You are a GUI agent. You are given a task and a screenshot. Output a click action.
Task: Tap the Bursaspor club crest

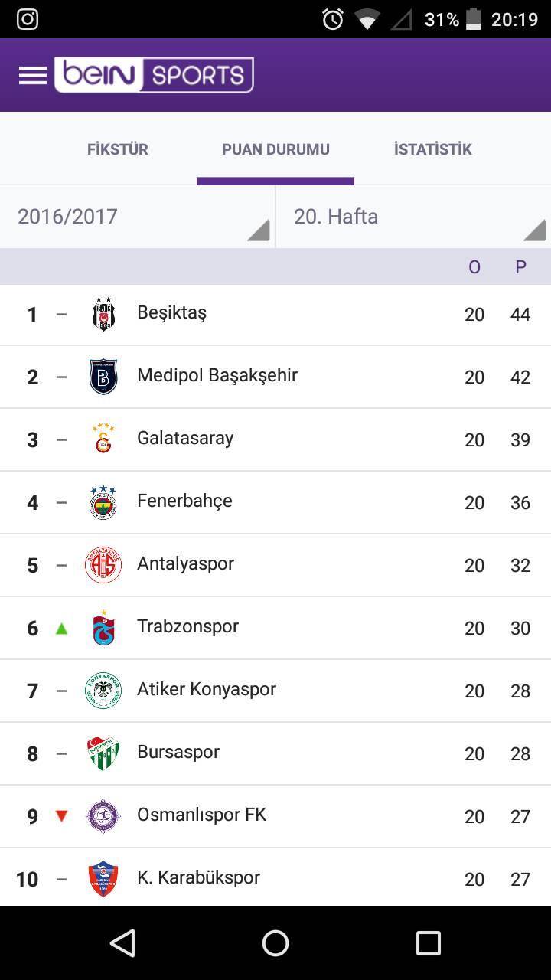point(103,753)
